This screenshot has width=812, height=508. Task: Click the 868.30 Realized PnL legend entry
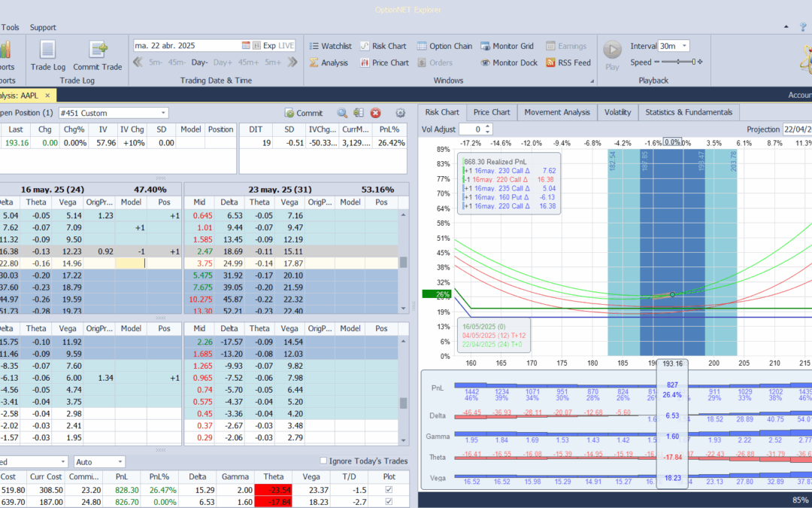click(x=495, y=162)
